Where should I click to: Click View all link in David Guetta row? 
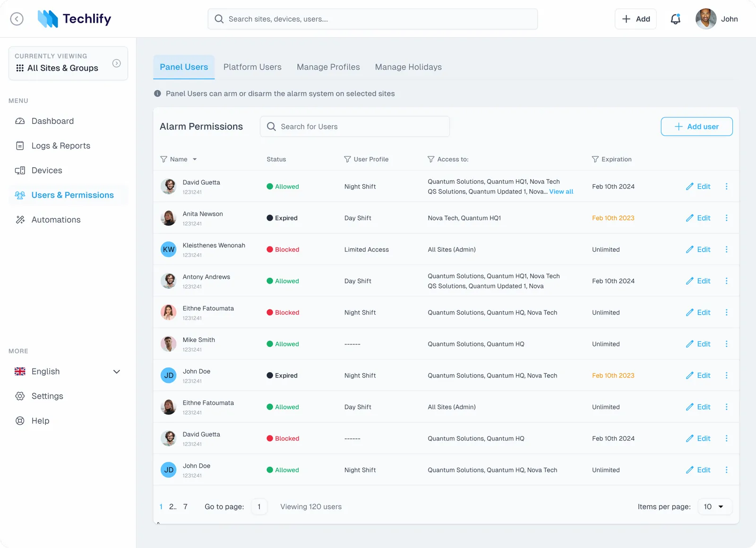[x=561, y=191]
